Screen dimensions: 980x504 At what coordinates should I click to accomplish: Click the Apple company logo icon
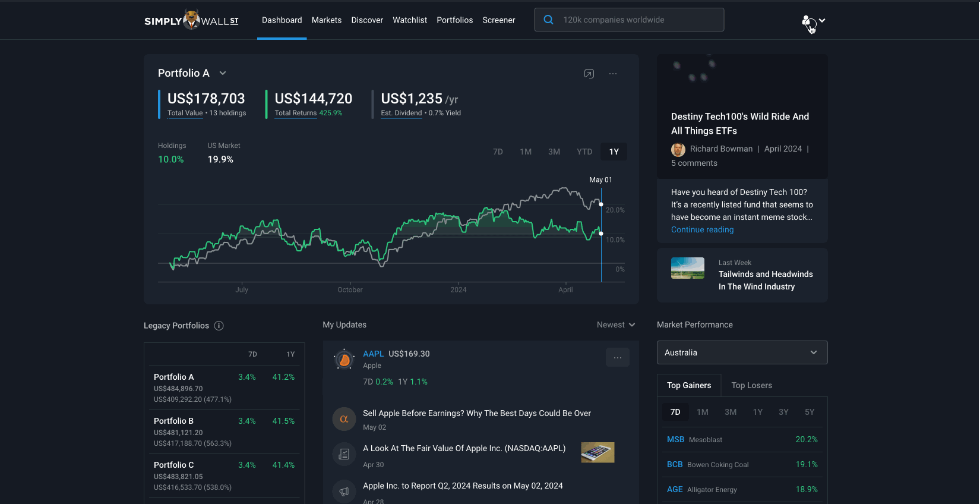coord(344,360)
